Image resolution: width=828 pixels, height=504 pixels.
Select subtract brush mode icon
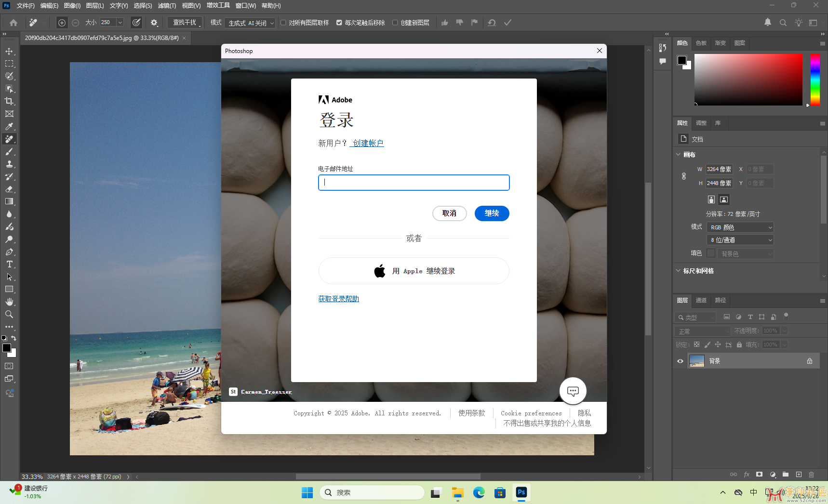(76, 23)
